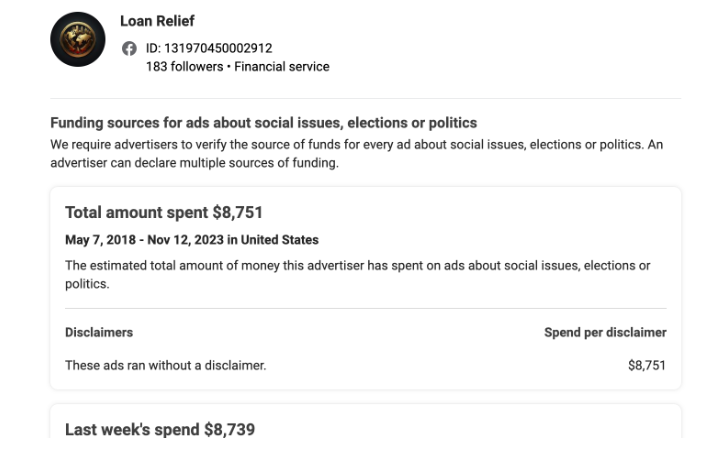The image size is (707, 473).
Task: Select the 'These ads ran without a disclaimer' row
Action: click(366, 365)
